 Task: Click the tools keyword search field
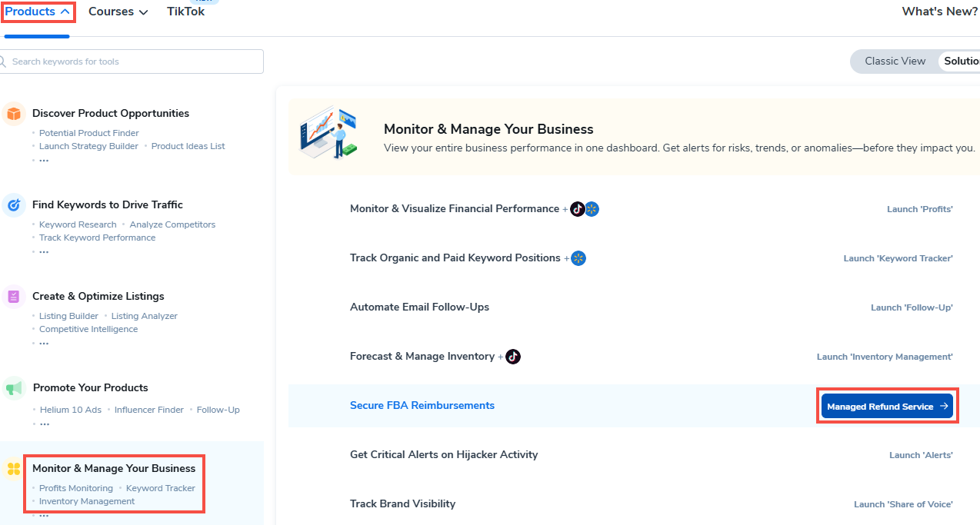click(132, 61)
